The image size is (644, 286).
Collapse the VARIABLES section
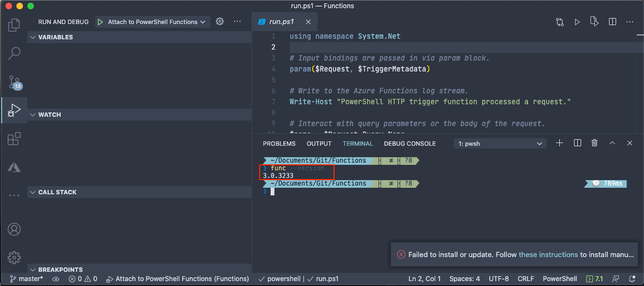pyautogui.click(x=139, y=37)
